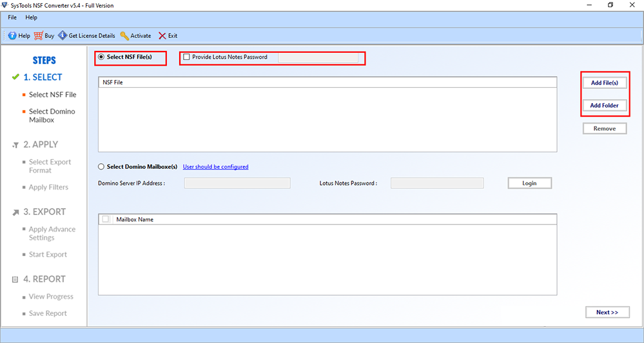Click the Add File(s) button
This screenshot has height=343, width=644.
point(605,83)
